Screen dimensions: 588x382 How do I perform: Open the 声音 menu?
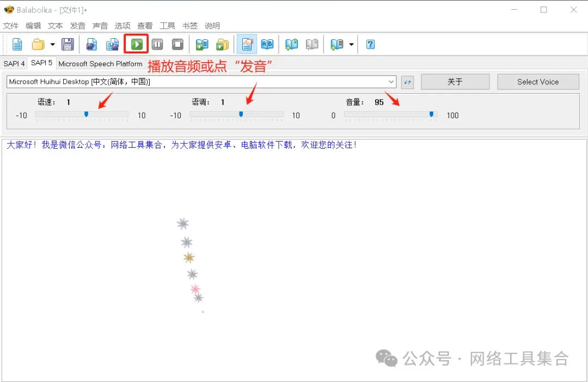tap(100, 26)
